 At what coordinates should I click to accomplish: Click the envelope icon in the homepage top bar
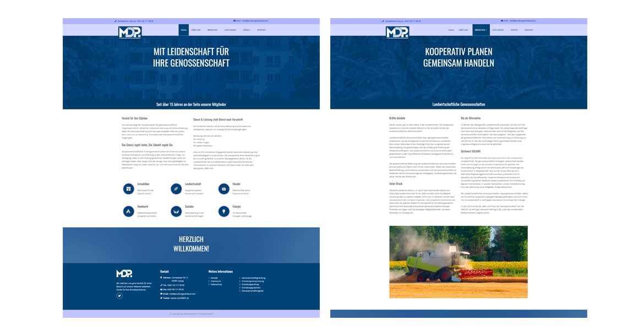(234, 20)
